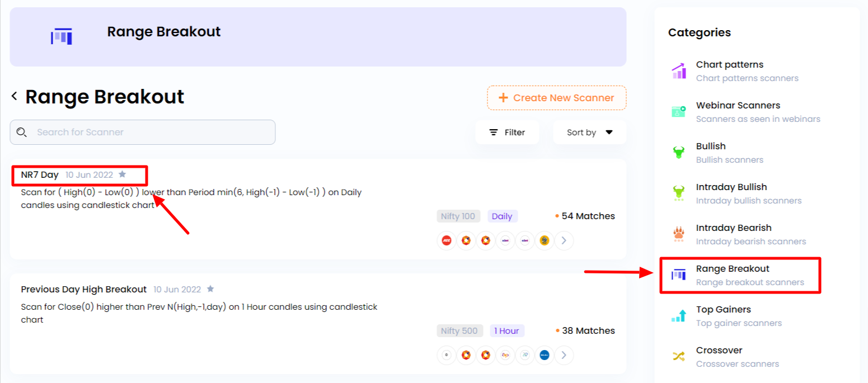This screenshot has width=868, height=383.
Task: Click the Top Gainers arrow icon
Action: 678,316
